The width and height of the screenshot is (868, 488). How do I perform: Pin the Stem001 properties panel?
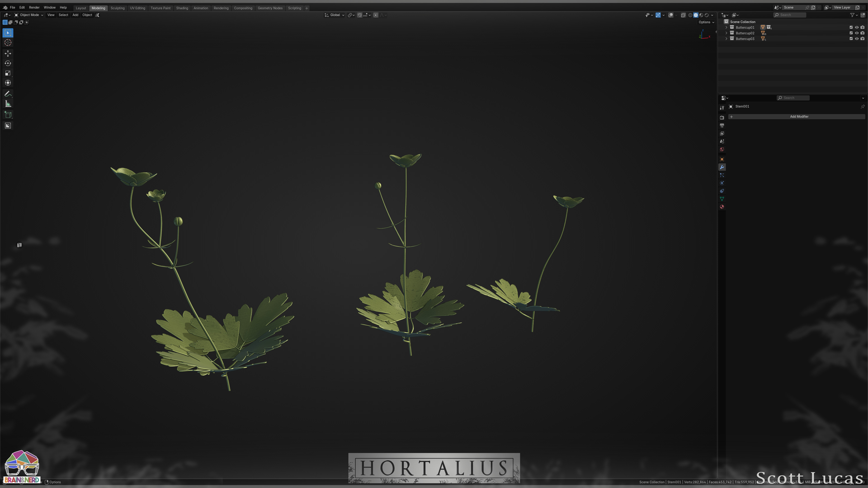pyautogui.click(x=863, y=106)
